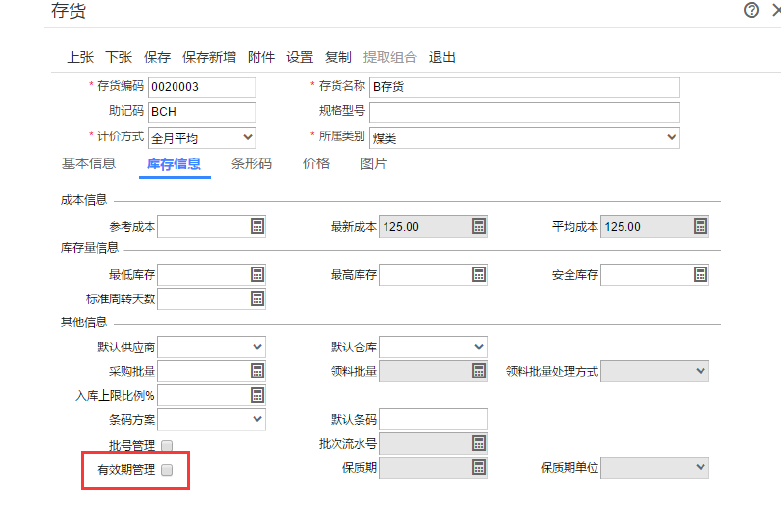This screenshot has height=517, width=782.
Task: Enable the 批号管理 checkbox
Action: [x=167, y=445]
